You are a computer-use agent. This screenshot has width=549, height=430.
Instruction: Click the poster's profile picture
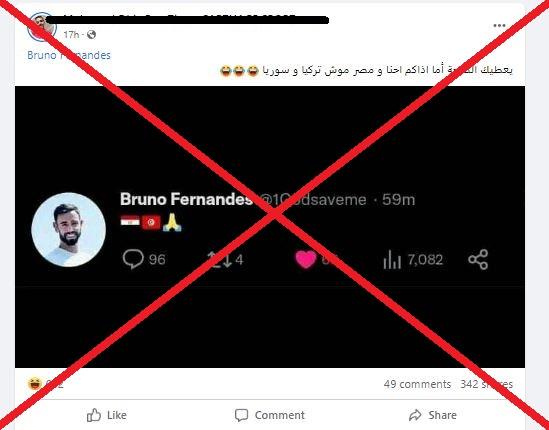pos(41,27)
